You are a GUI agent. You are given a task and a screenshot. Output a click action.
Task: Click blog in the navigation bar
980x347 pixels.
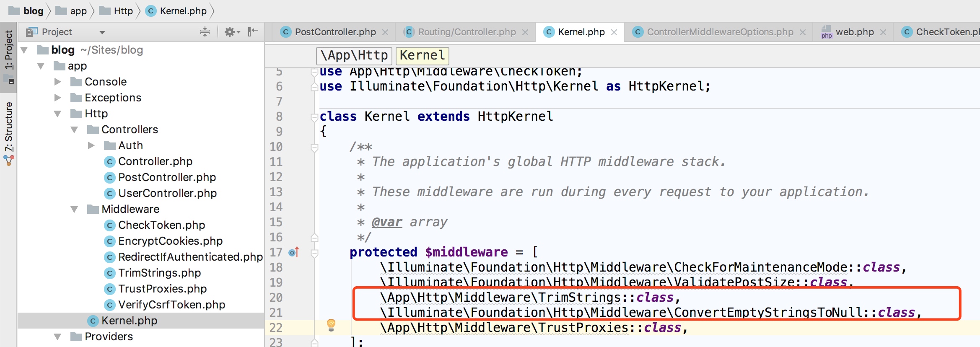click(x=34, y=11)
